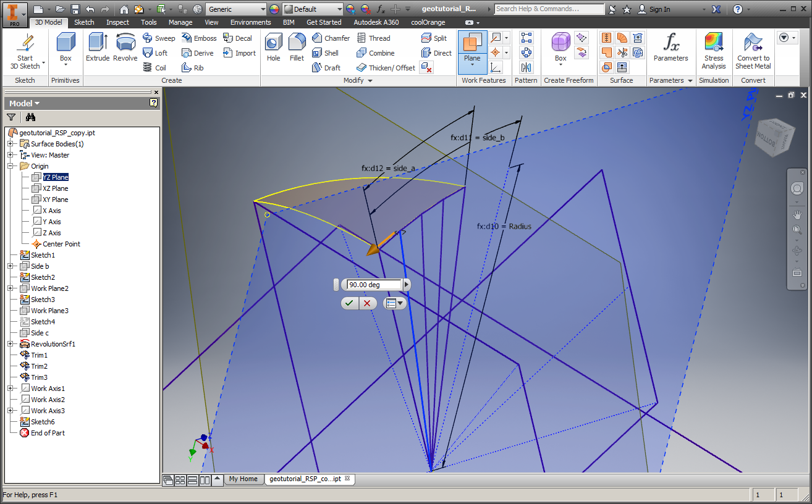812x504 pixels.
Task: Close the geotutorial_RSP_co...ipt document tab
Action: [x=347, y=479]
